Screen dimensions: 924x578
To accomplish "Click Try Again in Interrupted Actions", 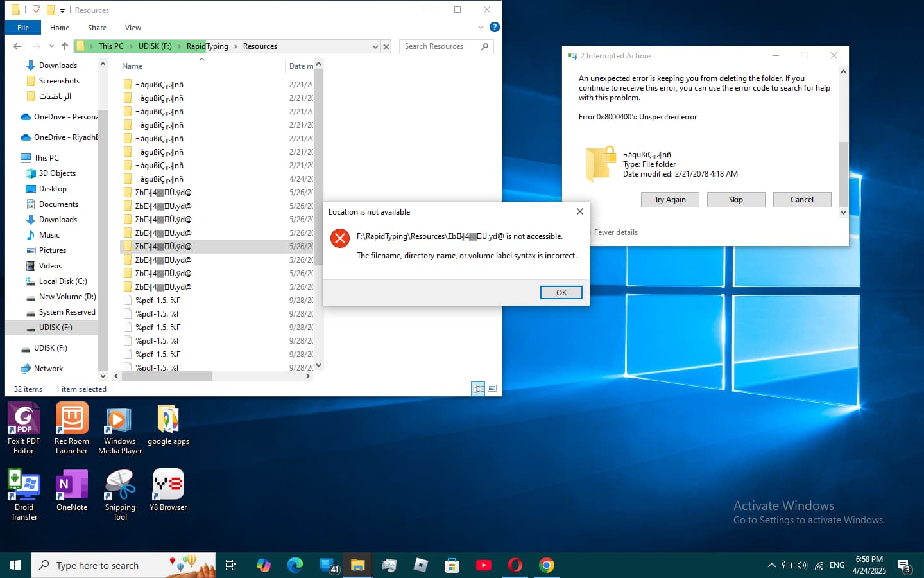I will (x=670, y=200).
